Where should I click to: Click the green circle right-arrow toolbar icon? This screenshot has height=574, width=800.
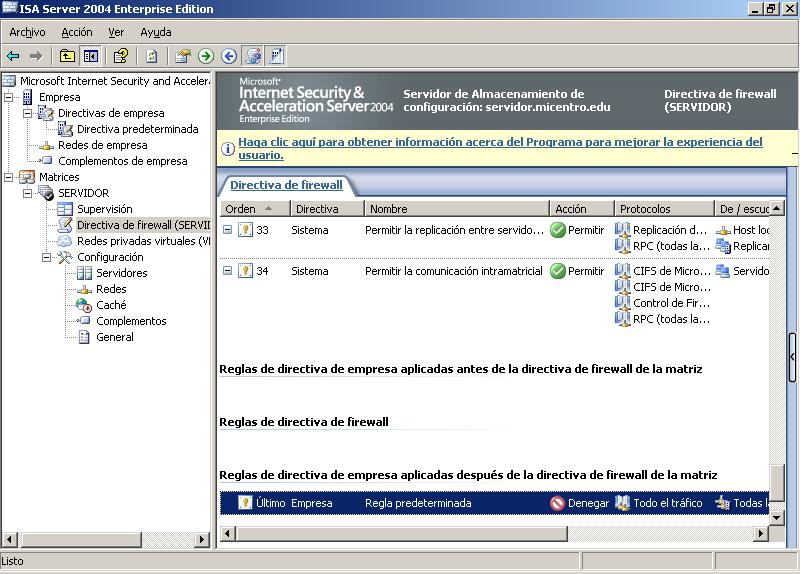[206, 56]
